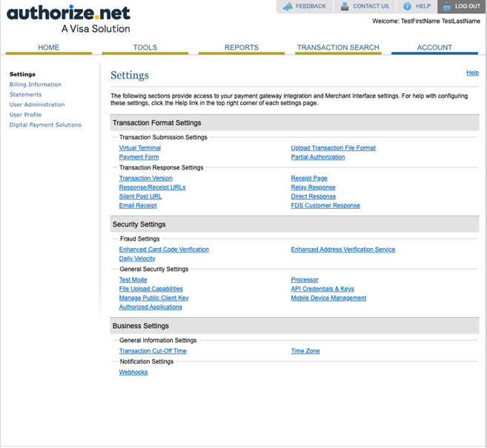487x448 pixels.
Task: Click the Silent Post URL link
Action: pos(140,196)
